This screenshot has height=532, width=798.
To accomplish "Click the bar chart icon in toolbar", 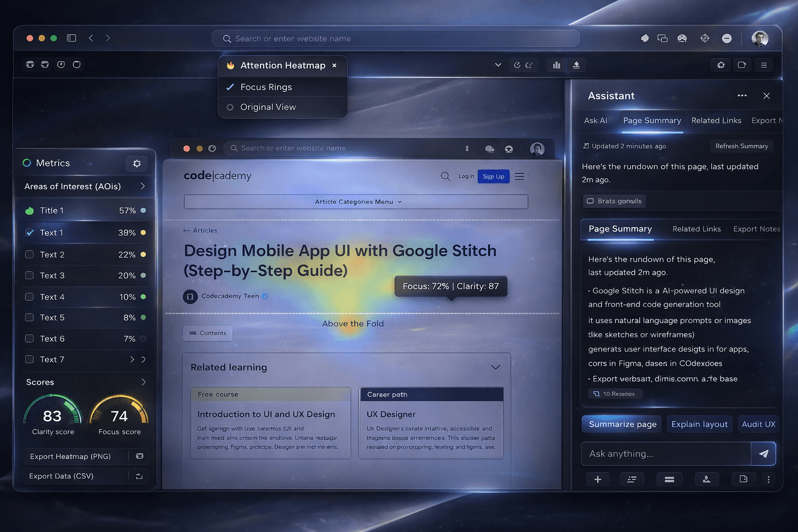I will [x=556, y=65].
